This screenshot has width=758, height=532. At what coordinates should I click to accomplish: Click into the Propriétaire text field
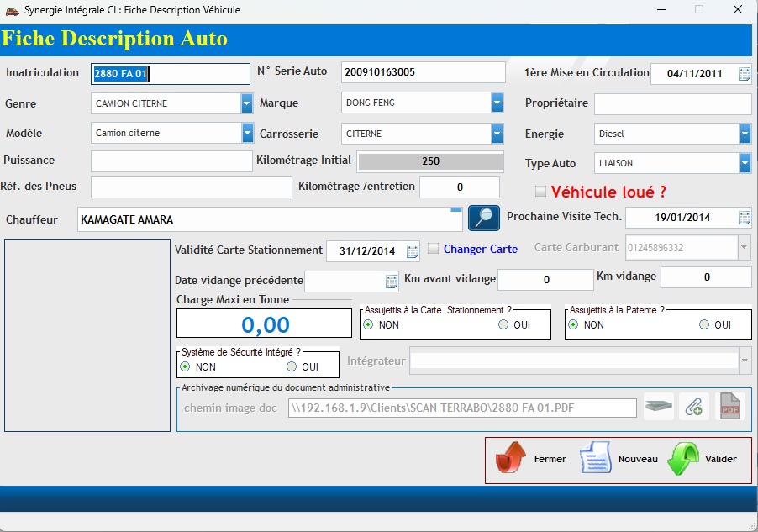click(x=673, y=104)
